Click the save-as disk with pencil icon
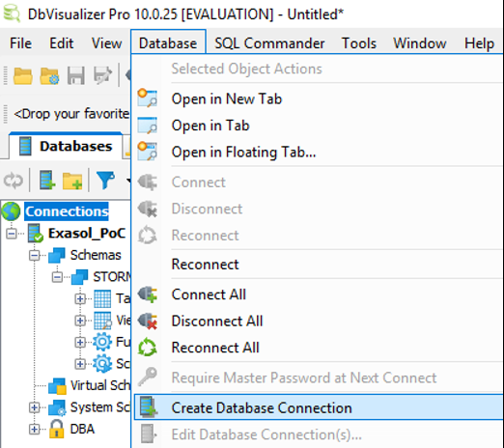The height and width of the screenshot is (448, 504). (x=102, y=76)
